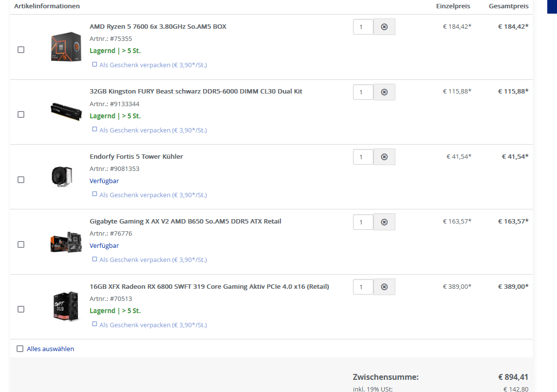Open AMD Ryzen 5 7600 product title link

(158, 27)
